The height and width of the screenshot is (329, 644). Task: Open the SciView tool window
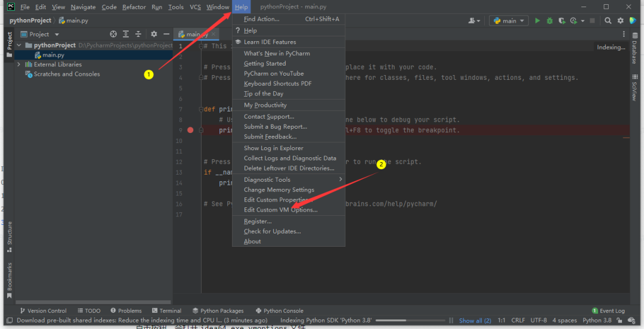[x=635, y=88]
